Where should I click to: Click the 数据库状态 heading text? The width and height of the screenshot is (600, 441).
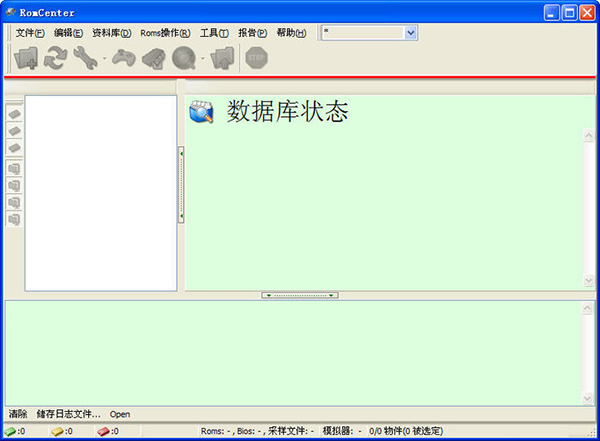click(288, 112)
